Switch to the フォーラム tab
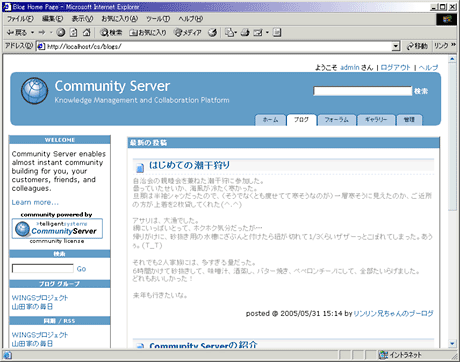The height and width of the screenshot is (362, 460). coord(337,120)
